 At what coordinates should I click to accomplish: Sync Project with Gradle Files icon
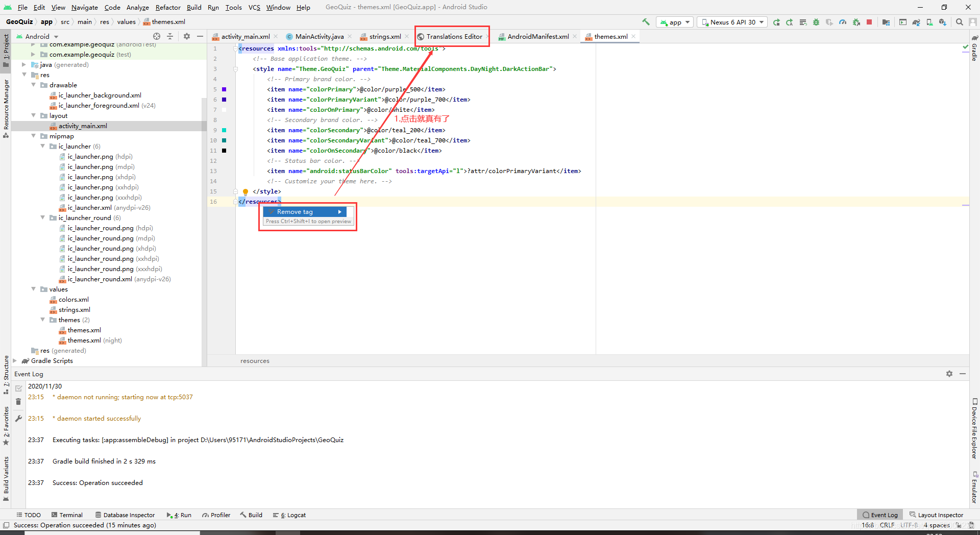916,22
